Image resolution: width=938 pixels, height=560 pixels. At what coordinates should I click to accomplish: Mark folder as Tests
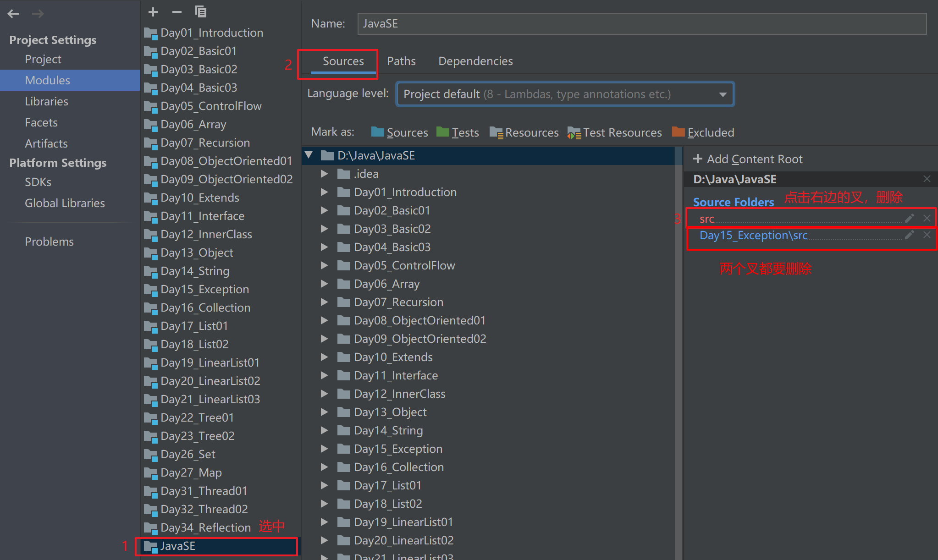tap(458, 132)
